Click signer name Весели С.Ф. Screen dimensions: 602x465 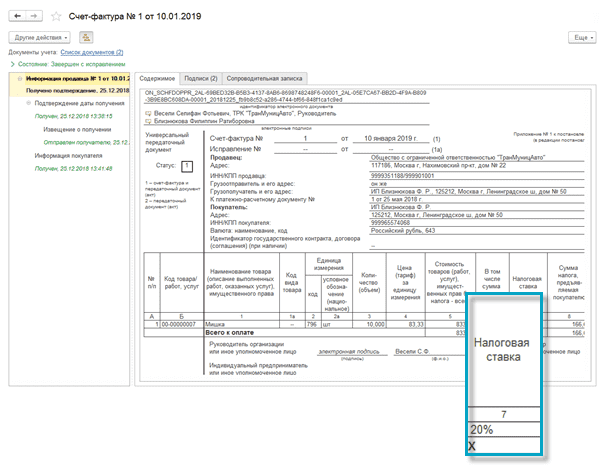coord(412,351)
